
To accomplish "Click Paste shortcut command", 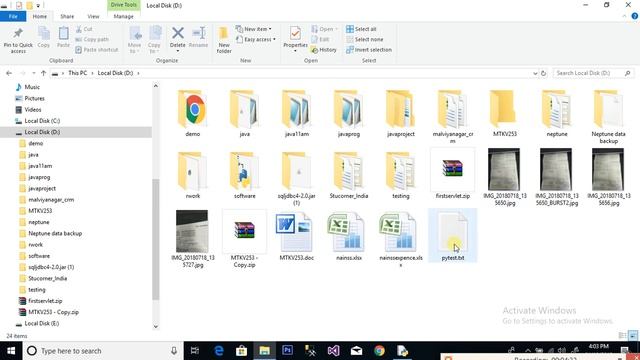I will pos(97,50).
